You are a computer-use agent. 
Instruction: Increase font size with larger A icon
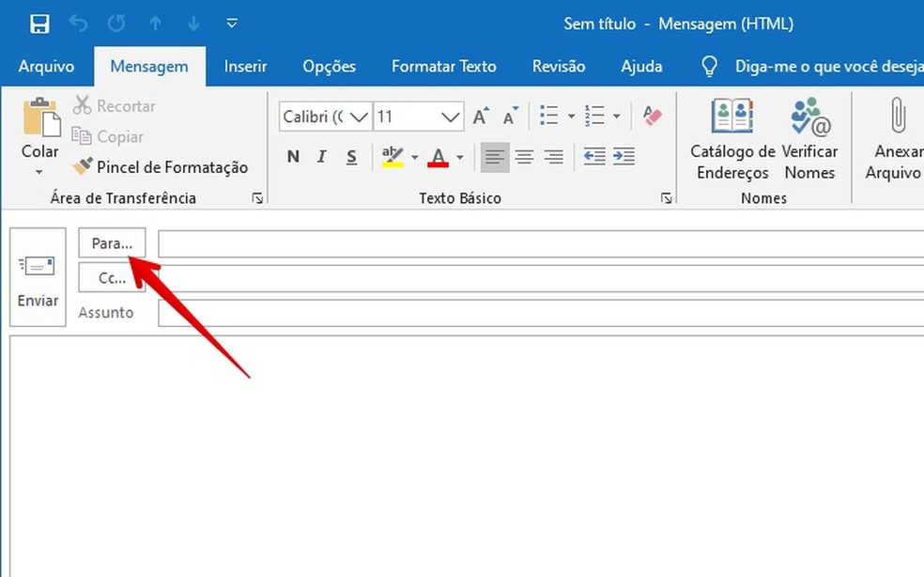pos(481,117)
